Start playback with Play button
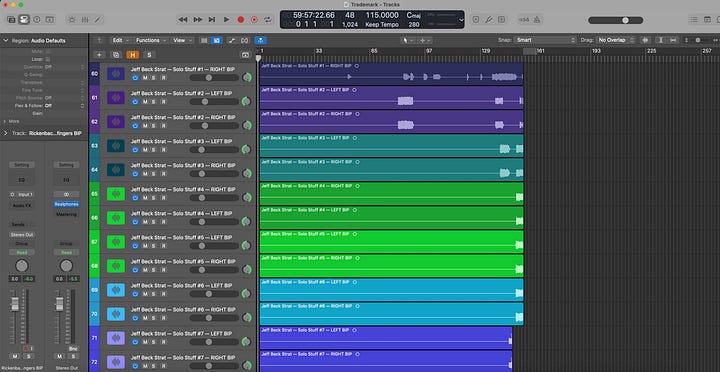The height and width of the screenshot is (372, 720). [x=226, y=20]
